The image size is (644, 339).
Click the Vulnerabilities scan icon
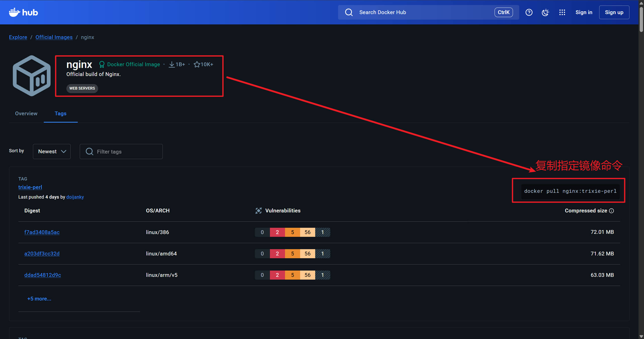pos(258,211)
